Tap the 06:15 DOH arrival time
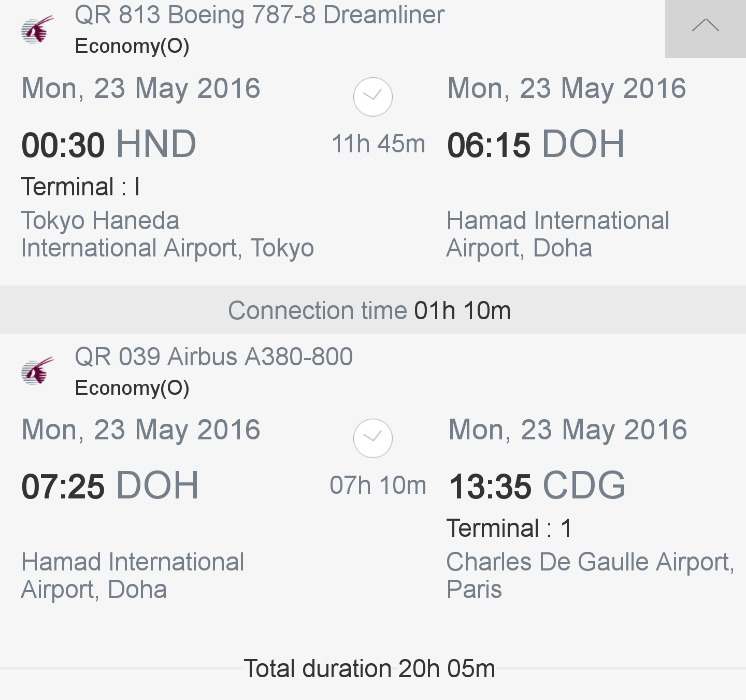746x700 pixels. click(x=536, y=144)
